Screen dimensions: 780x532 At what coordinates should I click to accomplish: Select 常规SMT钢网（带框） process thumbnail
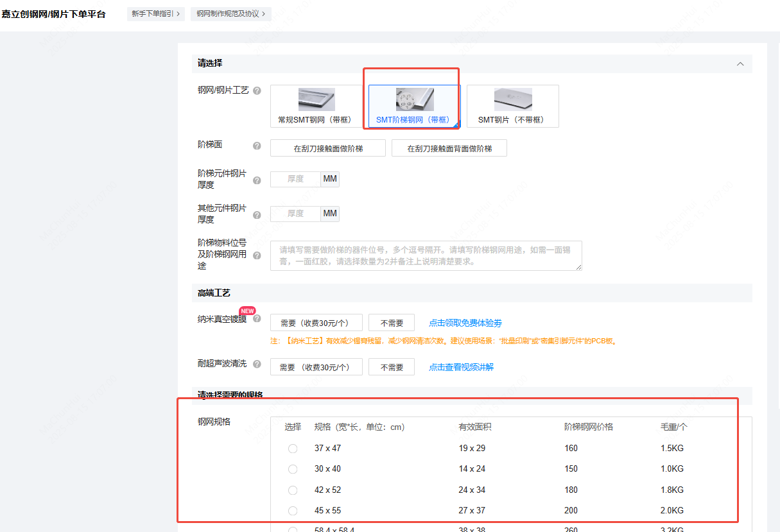[316, 107]
